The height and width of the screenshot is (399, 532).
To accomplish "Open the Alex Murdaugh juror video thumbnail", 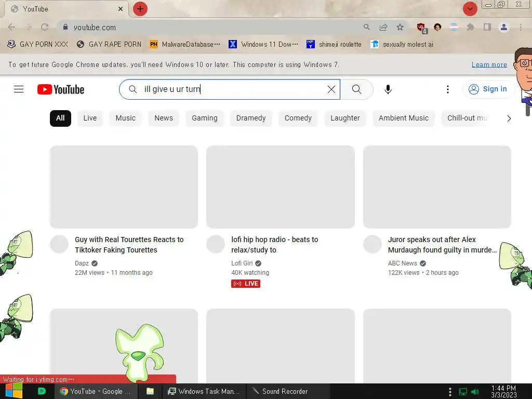I will [437, 187].
